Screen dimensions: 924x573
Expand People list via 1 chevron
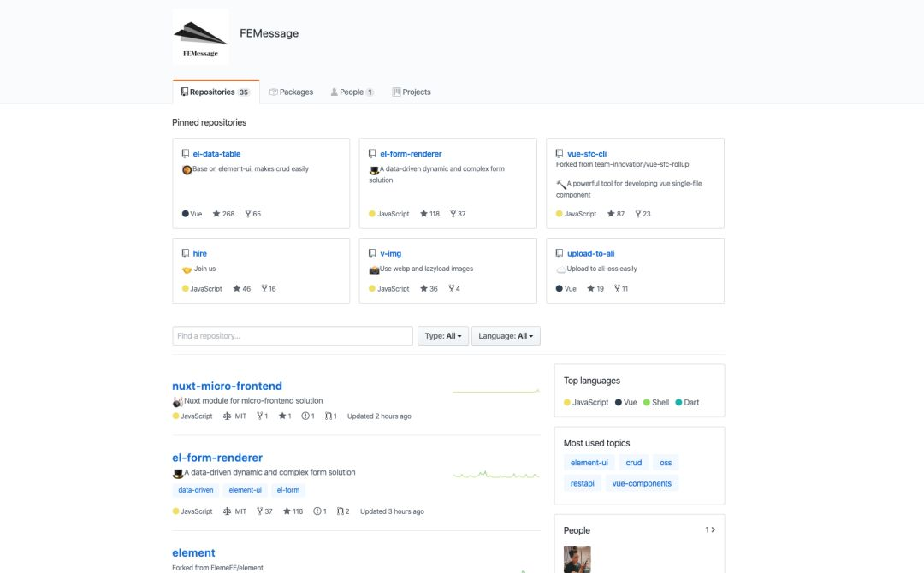710,530
